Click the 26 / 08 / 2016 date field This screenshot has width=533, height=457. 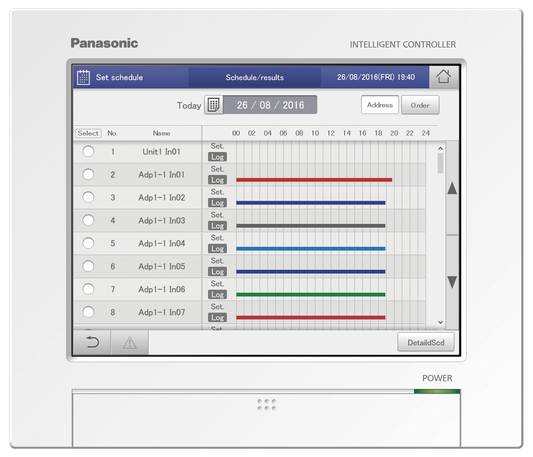coord(270,105)
